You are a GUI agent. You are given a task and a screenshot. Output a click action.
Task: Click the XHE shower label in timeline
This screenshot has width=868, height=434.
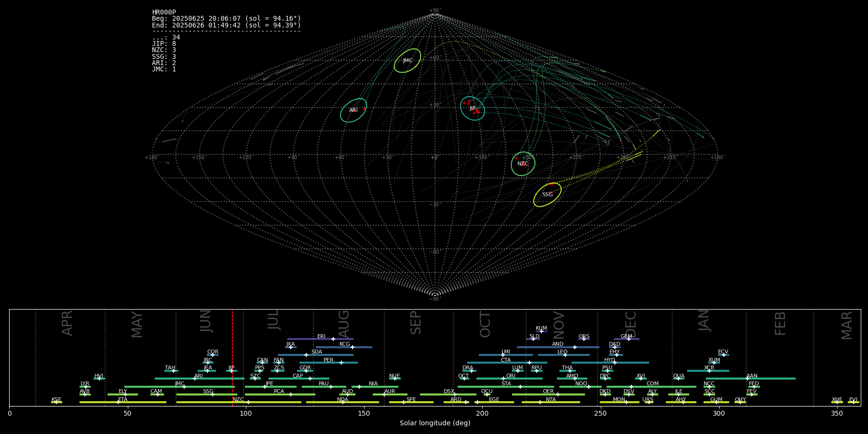(837, 400)
